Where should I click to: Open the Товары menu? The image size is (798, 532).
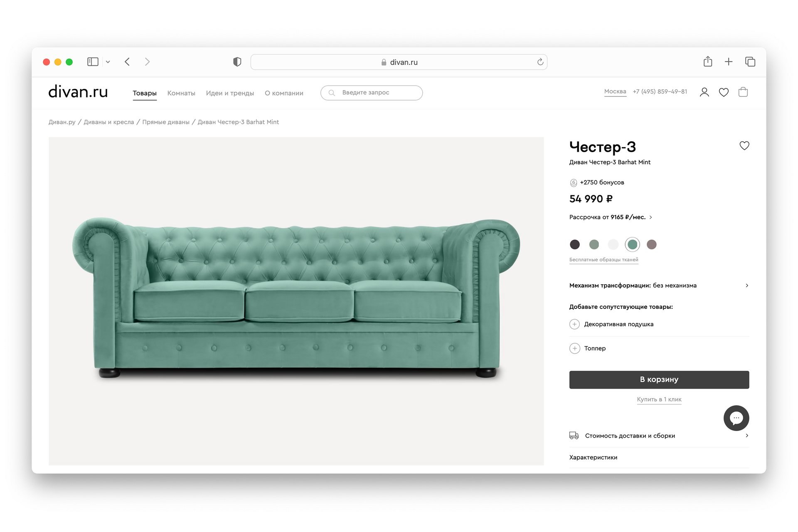point(144,93)
